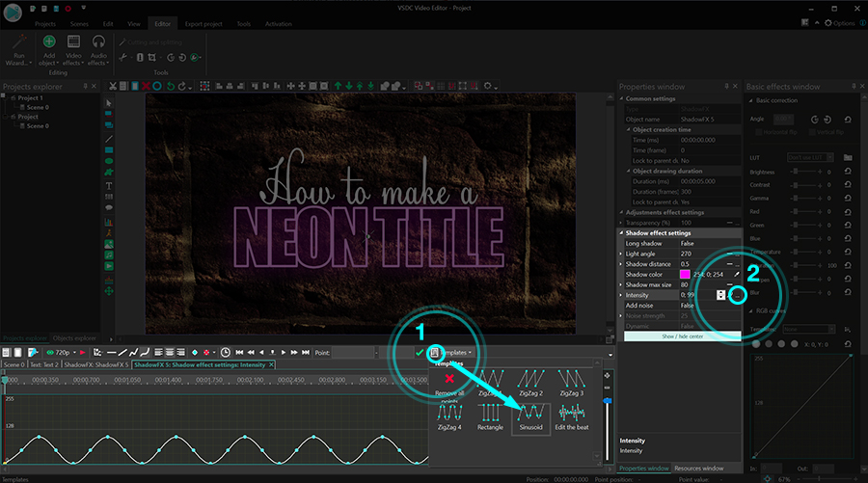Open the Export project tab
The image size is (868, 483).
203,22
